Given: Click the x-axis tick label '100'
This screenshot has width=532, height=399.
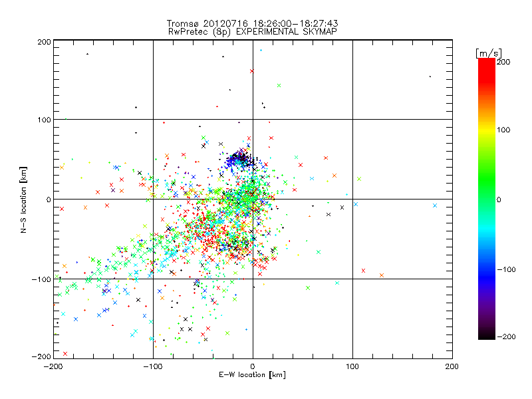Looking at the screenshot, I should (352, 366).
